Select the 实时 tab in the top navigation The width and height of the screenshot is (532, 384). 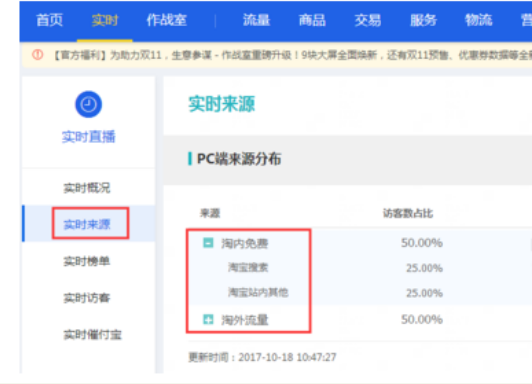point(105,20)
